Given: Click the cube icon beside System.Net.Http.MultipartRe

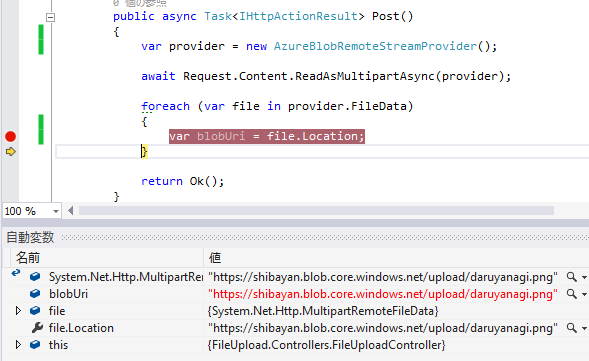Looking at the screenshot, I should point(35,276).
